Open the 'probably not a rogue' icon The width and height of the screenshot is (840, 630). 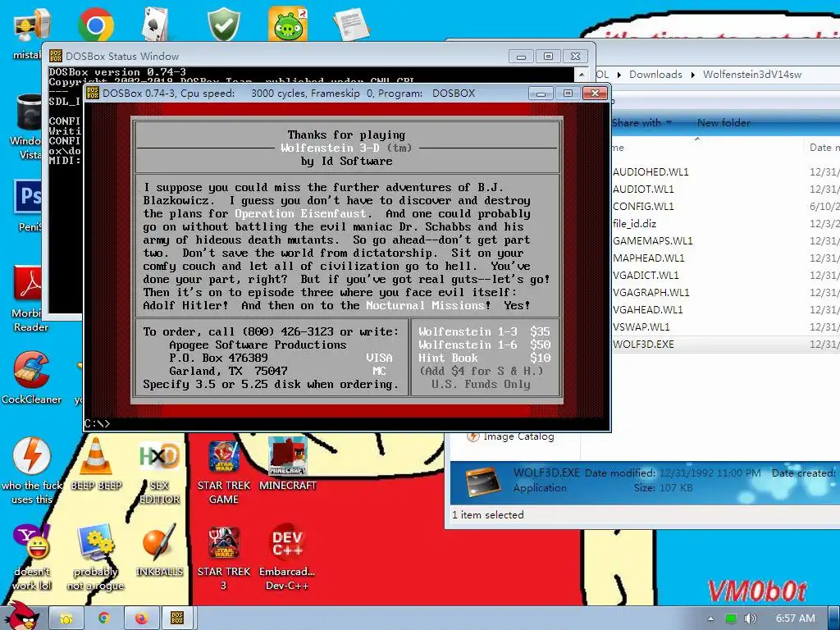tap(96, 542)
